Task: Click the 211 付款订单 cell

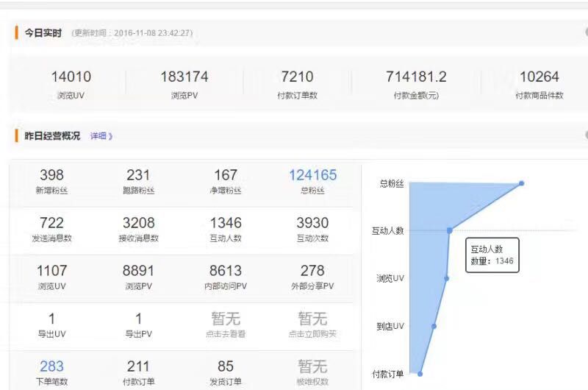Action: click(138, 373)
